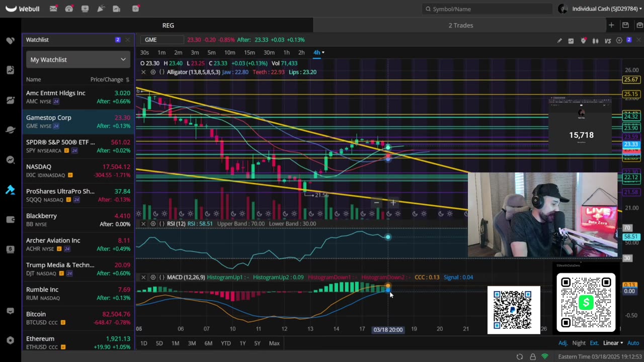This screenshot has width=644, height=362.
Task: Hide the Alligator indicator via eye icon
Action: coord(153,72)
